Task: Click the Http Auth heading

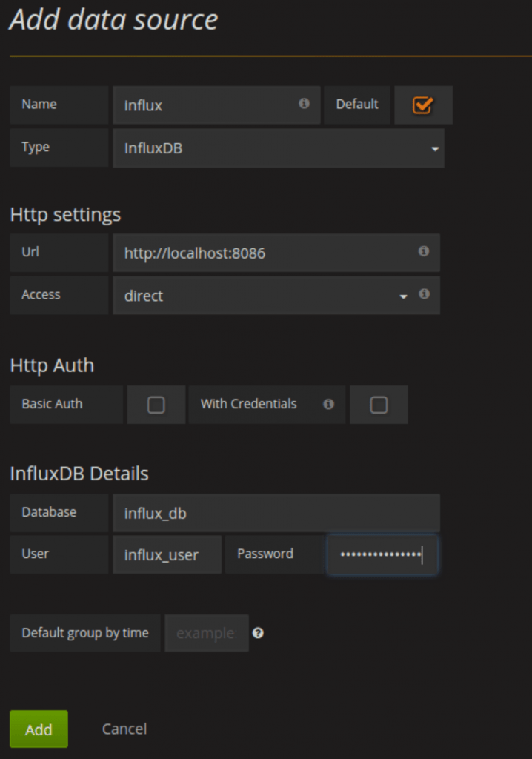Action: coord(53,365)
